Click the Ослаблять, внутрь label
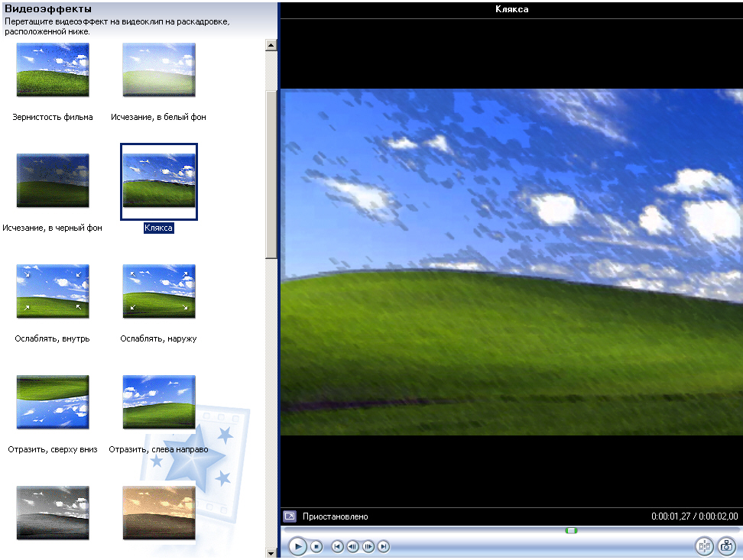Viewport: 743px width, 560px height. 52,338
